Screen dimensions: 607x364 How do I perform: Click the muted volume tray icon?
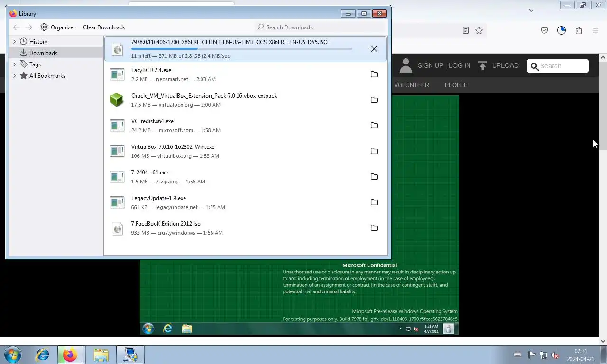555,355
